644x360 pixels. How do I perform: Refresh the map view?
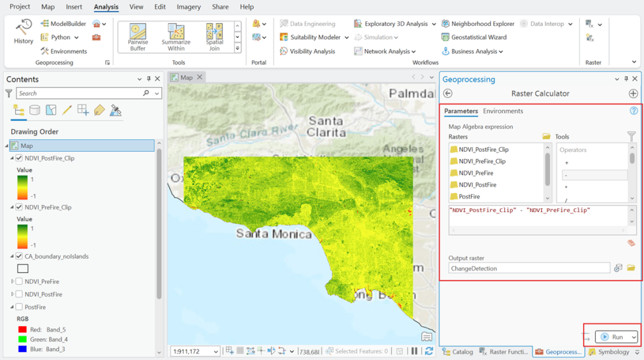[429, 351]
